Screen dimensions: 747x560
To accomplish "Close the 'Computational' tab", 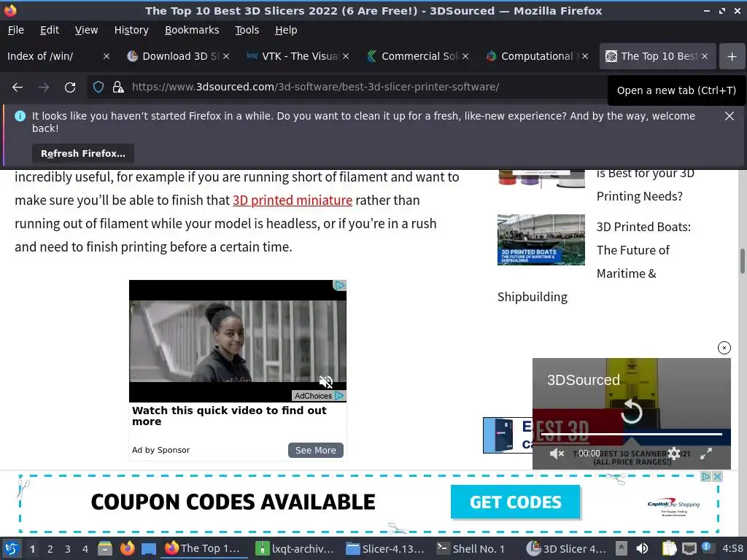I will tap(585, 56).
